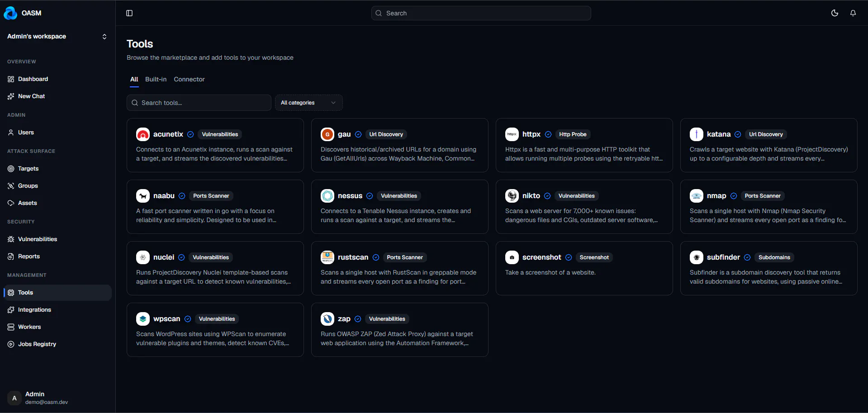868x413 pixels.
Task: Open Dashboard in the sidebar
Action: (57, 79)
